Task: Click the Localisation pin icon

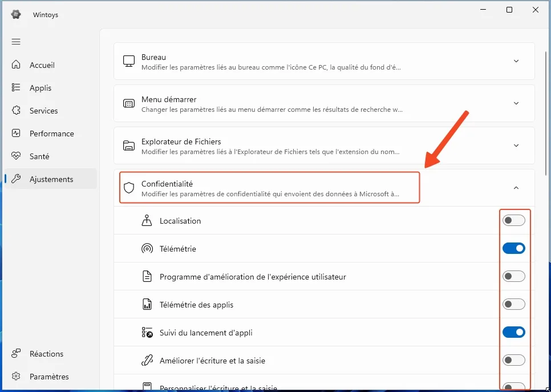Action: click(x=148, y=220)
